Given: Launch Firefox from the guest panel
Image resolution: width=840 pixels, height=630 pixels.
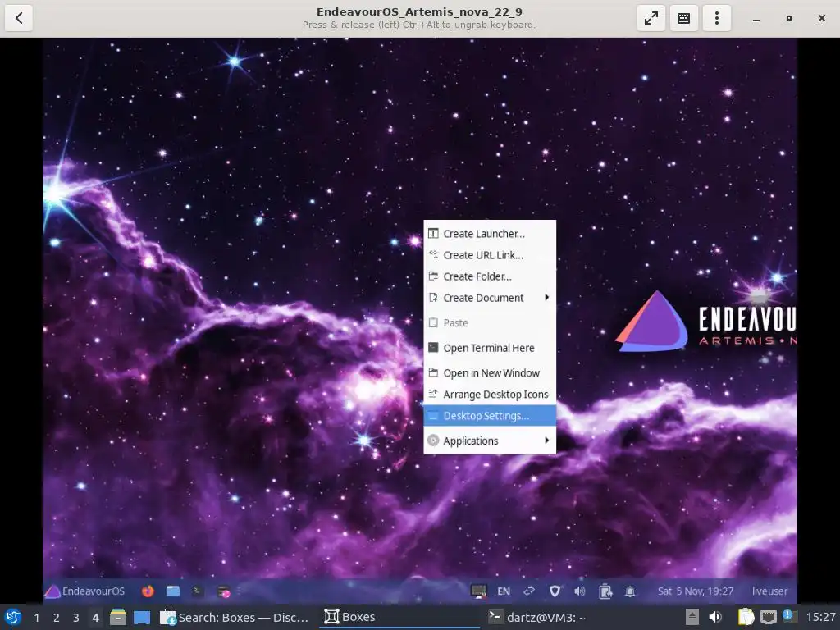Looking at the screenshot, I should pos(148,591).
